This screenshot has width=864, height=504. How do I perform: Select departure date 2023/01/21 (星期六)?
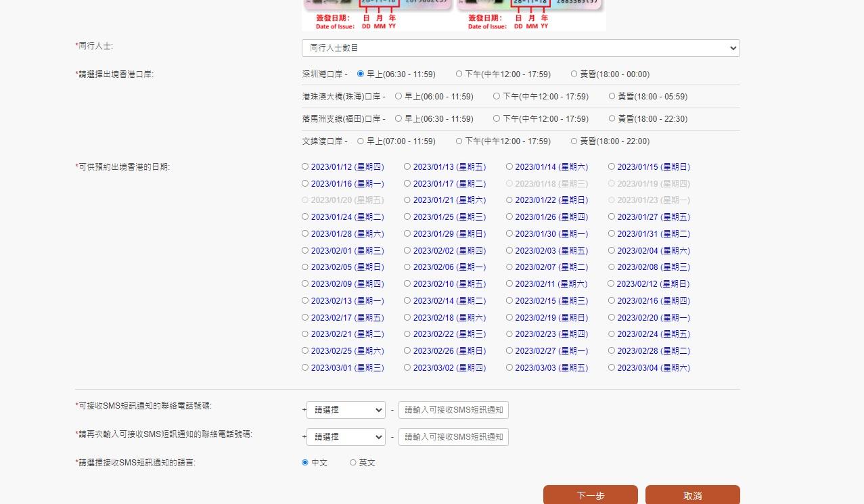coord(407,200)
